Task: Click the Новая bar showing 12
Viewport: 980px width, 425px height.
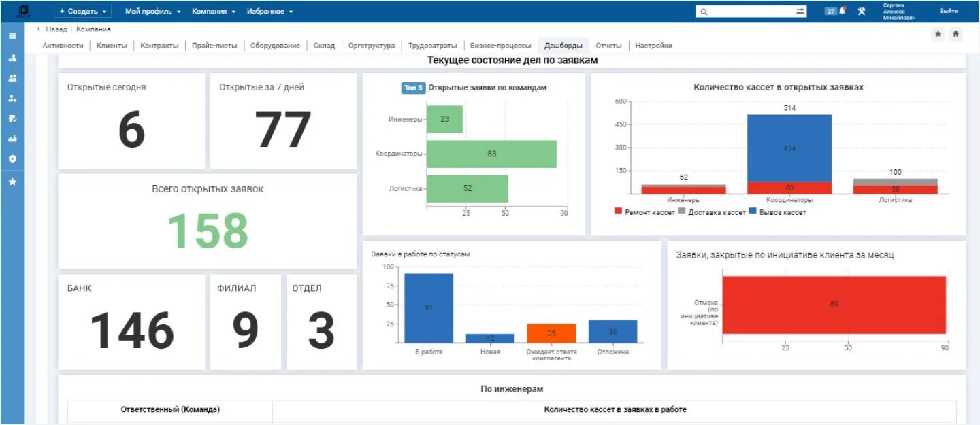Action: [490, 338]
